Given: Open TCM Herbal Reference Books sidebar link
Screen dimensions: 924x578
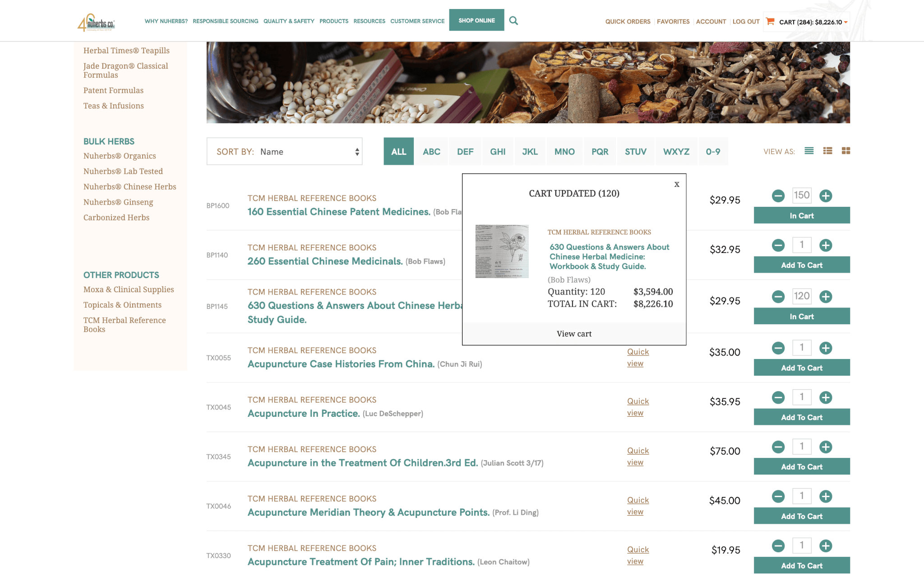Looking at the screenshot, I should pos(125,325).
